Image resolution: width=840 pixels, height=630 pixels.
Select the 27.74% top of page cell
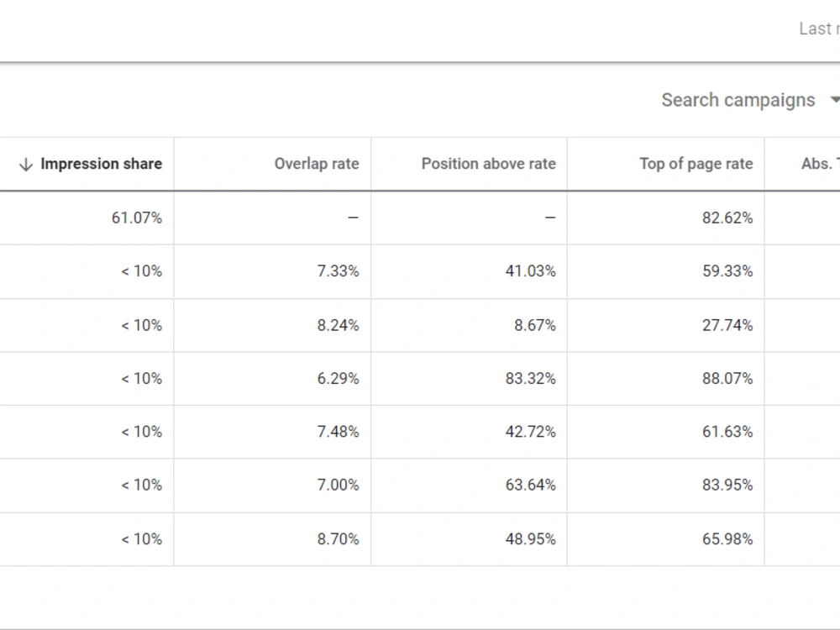point(727,325)
